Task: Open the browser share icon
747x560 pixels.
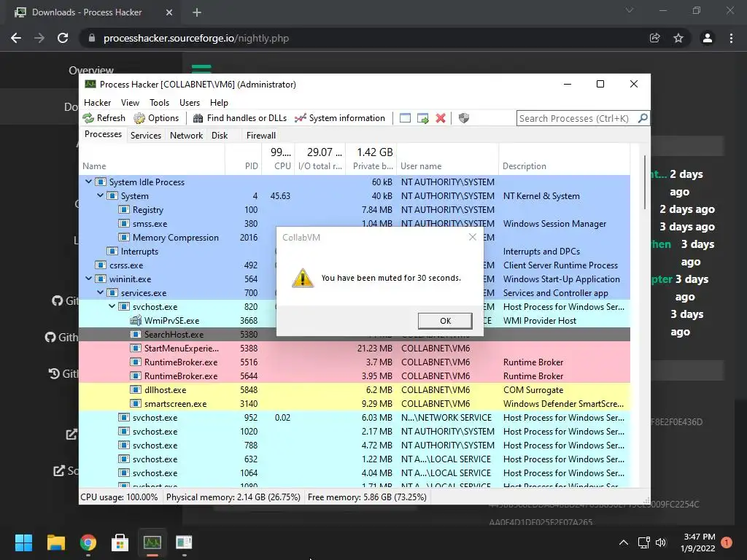Action: pyautogui.click(x=654, y=38)
